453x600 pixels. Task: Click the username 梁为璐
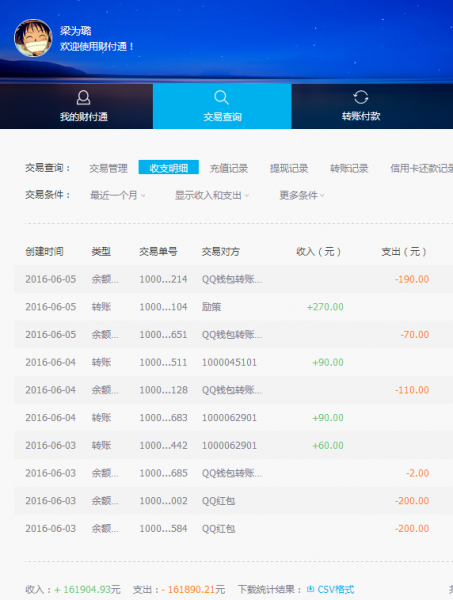click(x=76, y=31)
